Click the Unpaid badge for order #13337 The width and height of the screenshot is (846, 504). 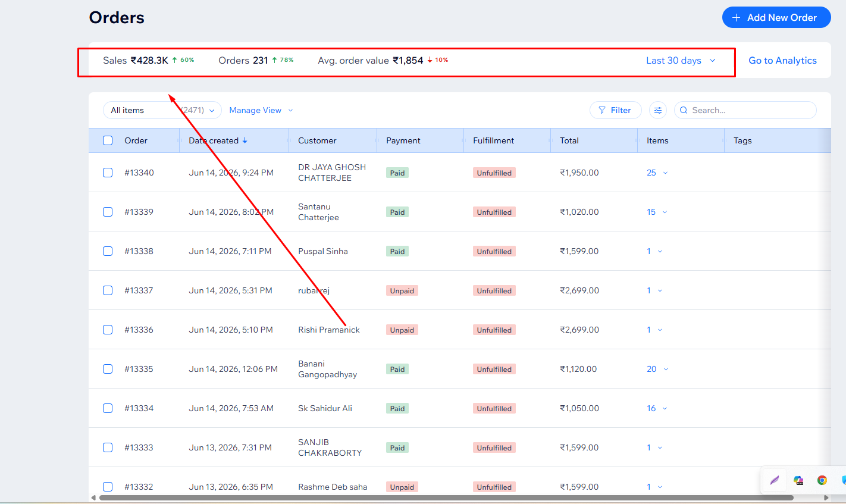click(402, 290)
